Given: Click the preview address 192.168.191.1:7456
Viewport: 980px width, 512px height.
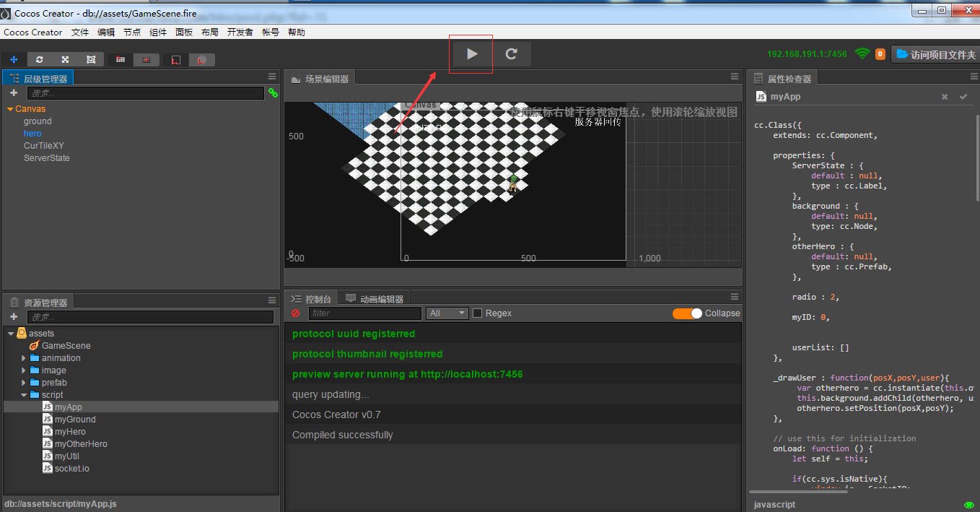Looking at the screenshot, I should click(x=807, y=54).
